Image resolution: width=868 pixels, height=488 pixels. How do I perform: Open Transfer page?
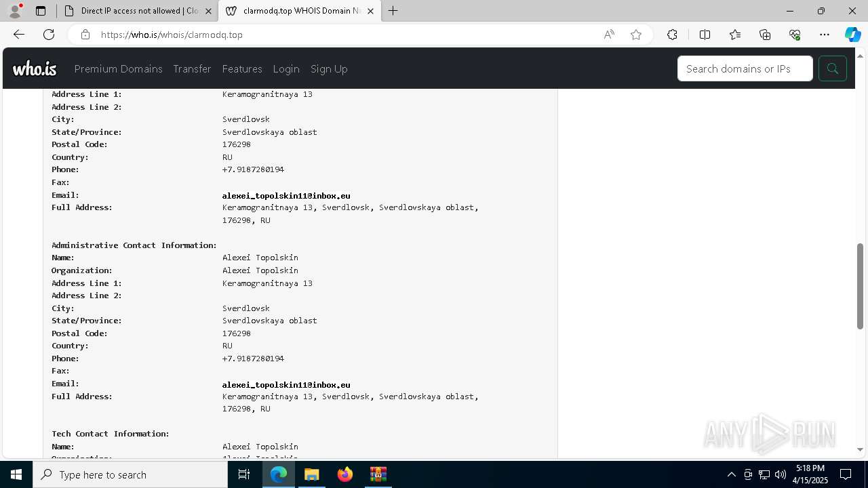[192, 69]
